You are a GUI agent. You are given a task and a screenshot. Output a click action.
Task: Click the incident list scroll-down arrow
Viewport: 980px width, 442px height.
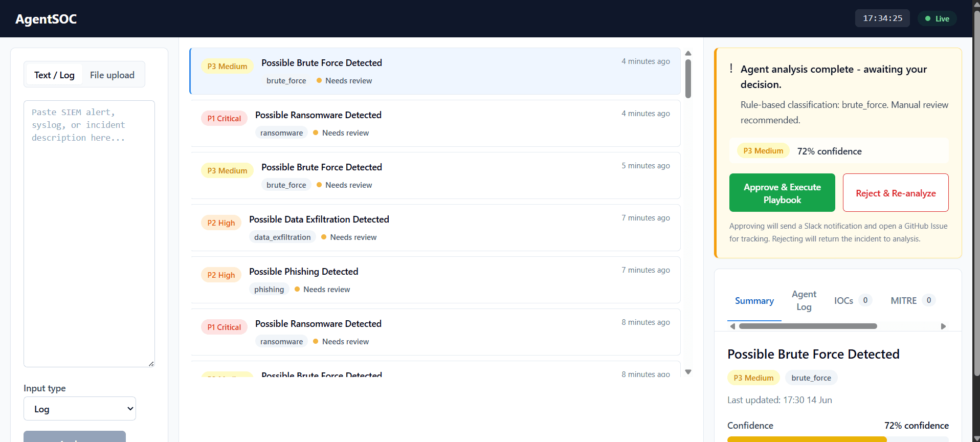[x=688, y=372]
